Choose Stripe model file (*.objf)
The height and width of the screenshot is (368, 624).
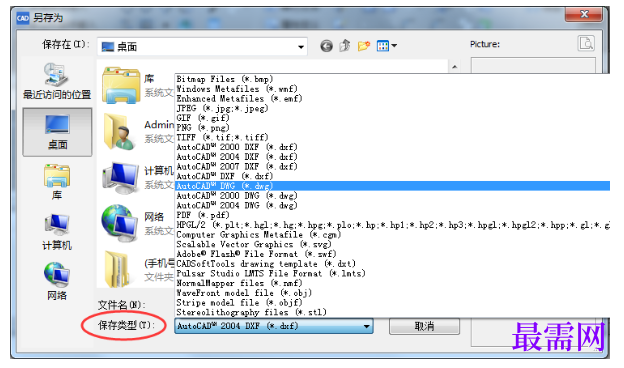239,303
